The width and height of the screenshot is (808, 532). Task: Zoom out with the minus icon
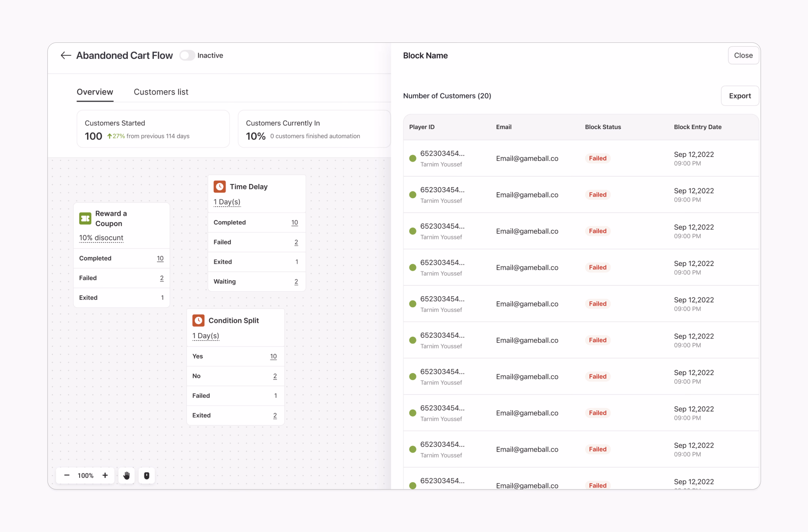[67, 475]
